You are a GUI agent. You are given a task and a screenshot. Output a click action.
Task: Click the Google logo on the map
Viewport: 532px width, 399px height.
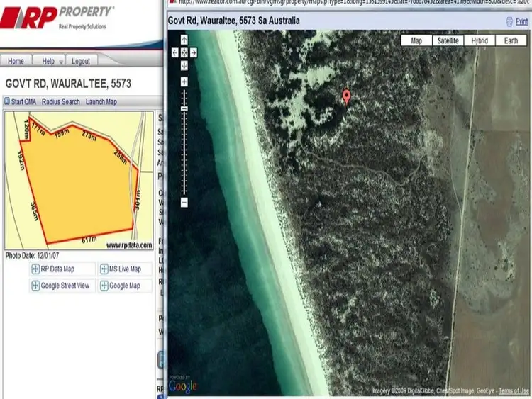(x=182, y=386)
